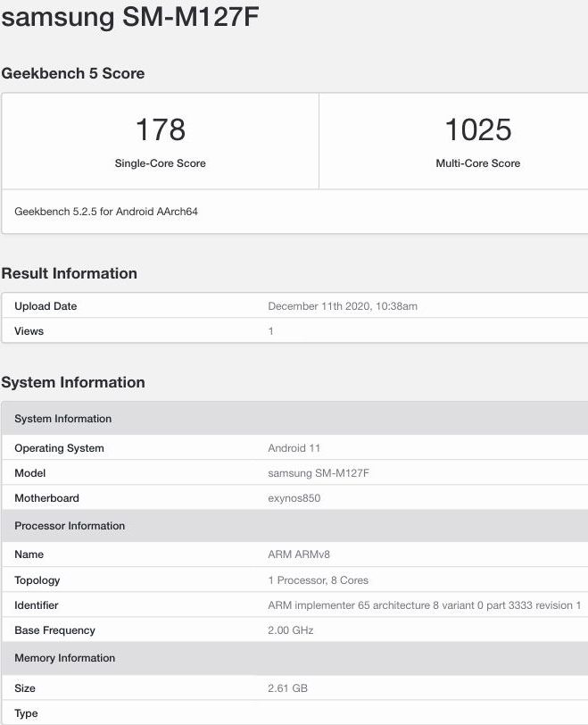Select the Upload Date row

294,305
